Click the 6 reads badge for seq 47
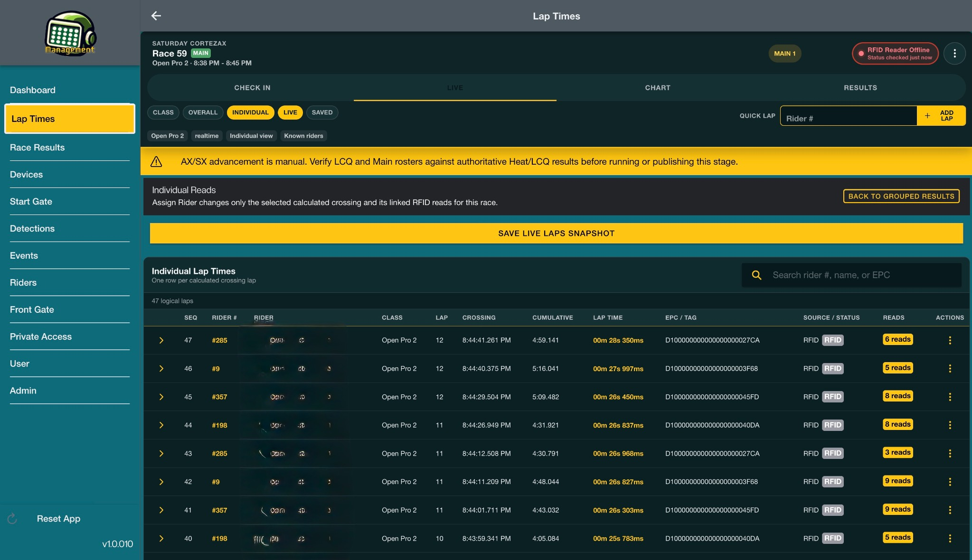This screenshot has width=972, height=560. coord(897,339)
